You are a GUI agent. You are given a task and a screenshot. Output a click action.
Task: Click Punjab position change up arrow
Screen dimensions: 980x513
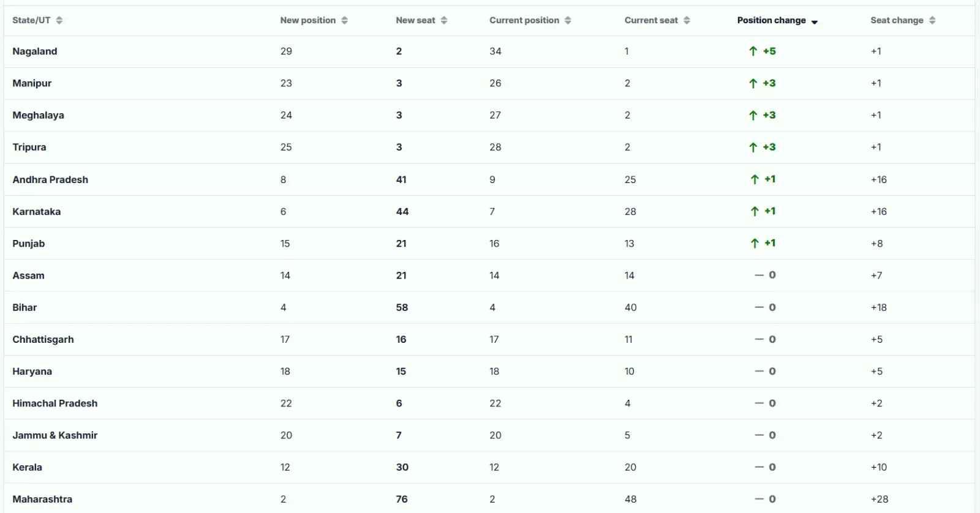tap(755, 243)
